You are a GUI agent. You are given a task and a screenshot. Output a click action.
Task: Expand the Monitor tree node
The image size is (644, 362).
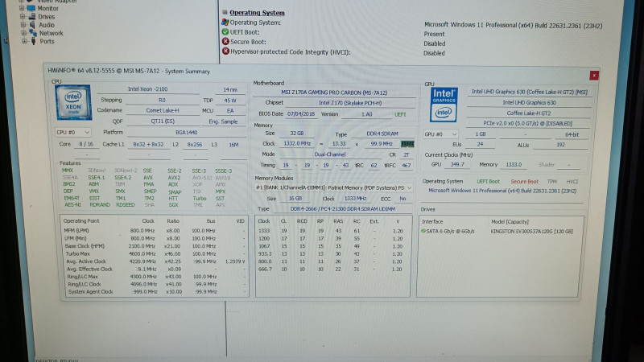coord(22,8)
